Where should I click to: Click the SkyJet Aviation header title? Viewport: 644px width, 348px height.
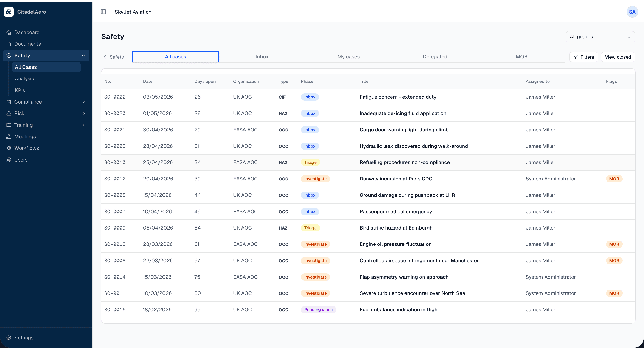click(x=133, y=12)
